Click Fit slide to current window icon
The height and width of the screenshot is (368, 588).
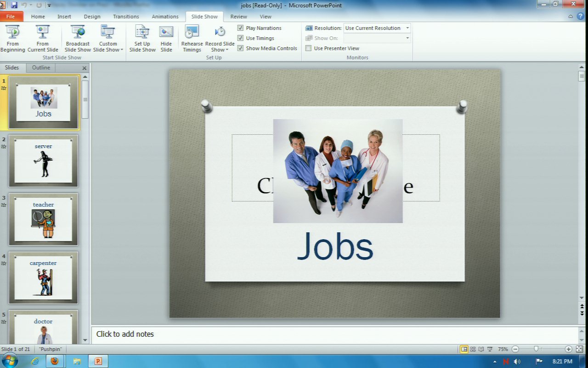(579, 349)
